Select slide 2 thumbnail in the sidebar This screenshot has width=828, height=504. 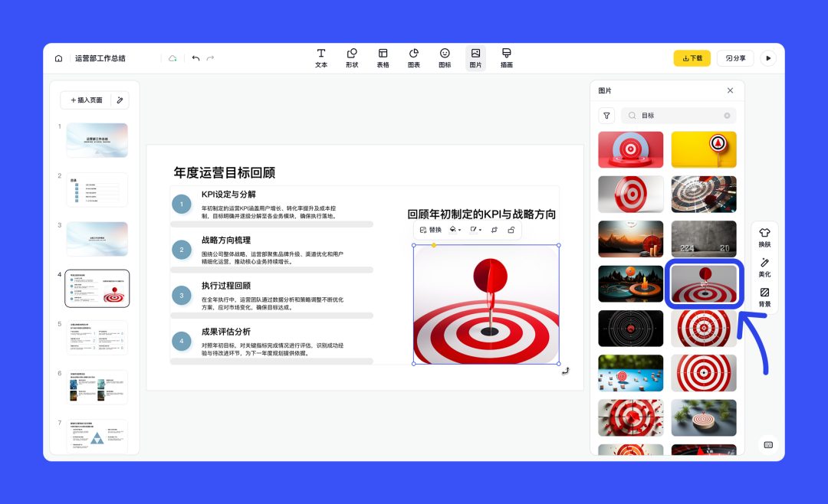(x=97, y=189)
